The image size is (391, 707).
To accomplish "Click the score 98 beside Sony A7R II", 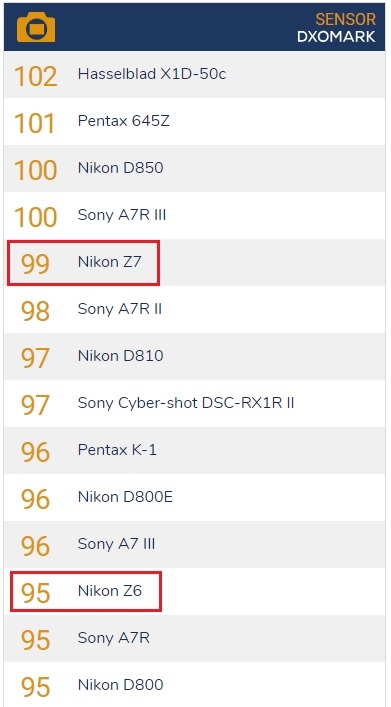I will coord(35,311).
